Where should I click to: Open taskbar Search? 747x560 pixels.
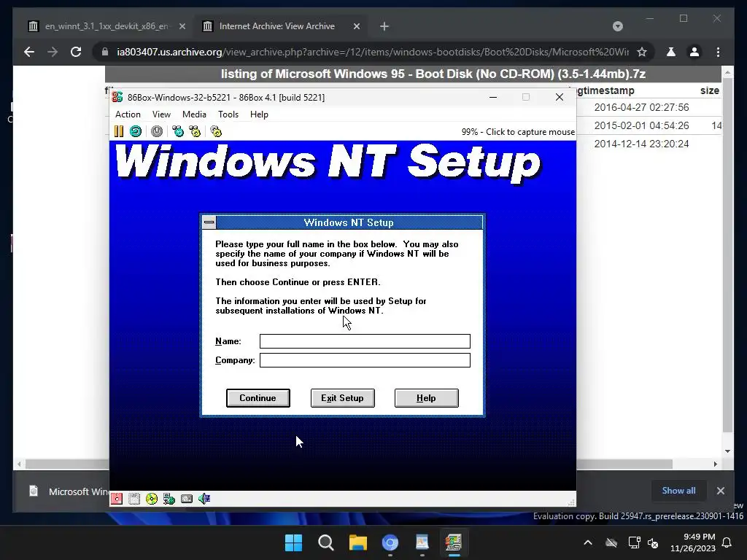(x=326, y=542)
